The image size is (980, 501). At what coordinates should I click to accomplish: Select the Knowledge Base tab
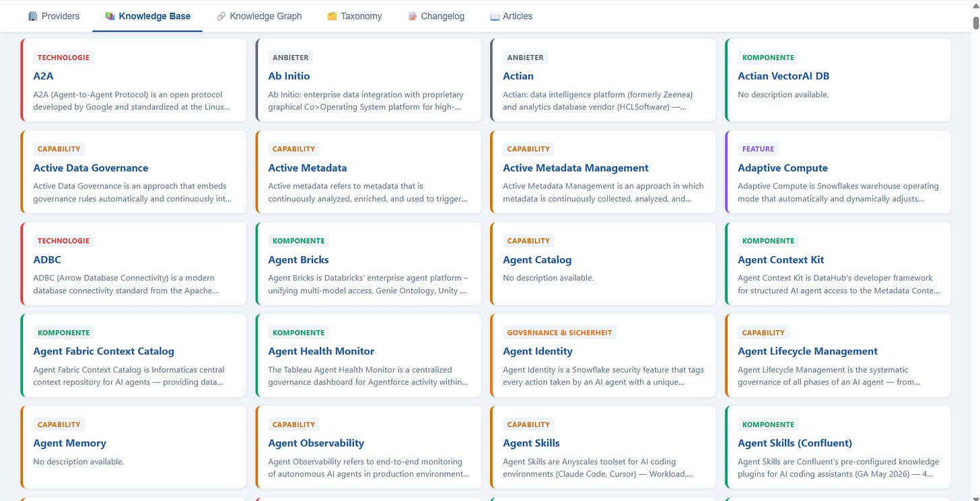pyautogui.click(x=148, y=16)
